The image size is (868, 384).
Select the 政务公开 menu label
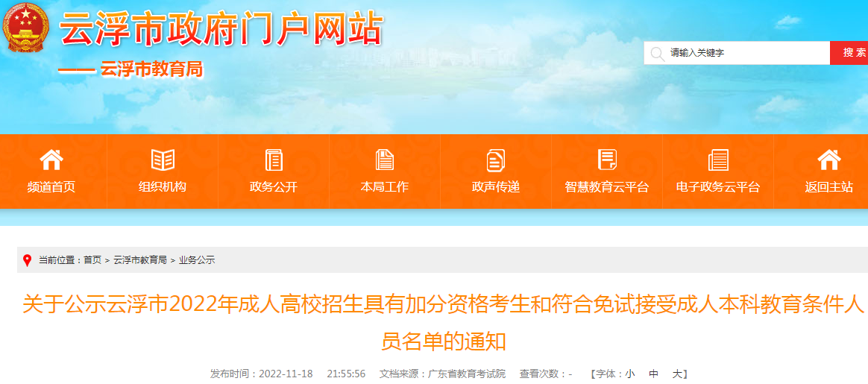click(274, 187)
